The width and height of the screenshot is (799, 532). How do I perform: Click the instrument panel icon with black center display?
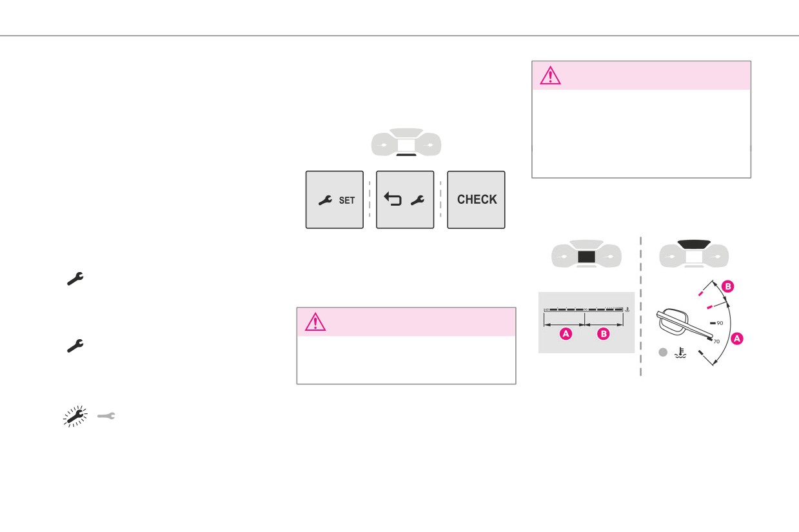point(586,256)
